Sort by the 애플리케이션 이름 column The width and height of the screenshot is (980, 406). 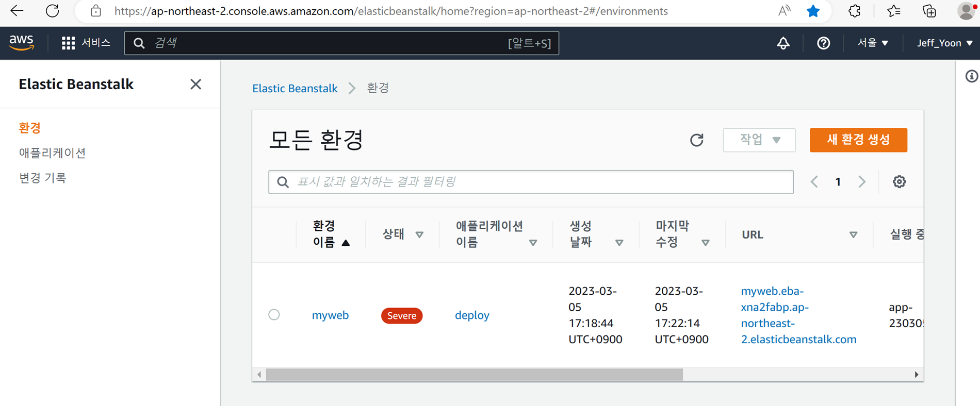496,234
